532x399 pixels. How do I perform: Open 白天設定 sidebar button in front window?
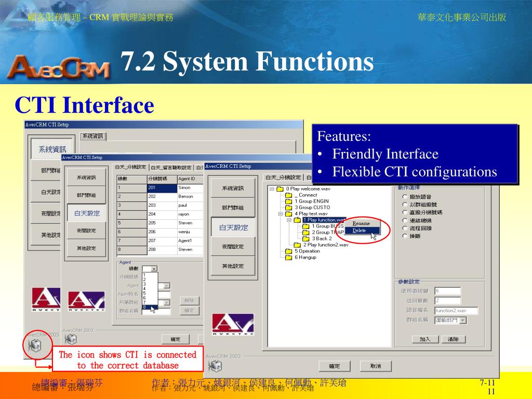233,228
